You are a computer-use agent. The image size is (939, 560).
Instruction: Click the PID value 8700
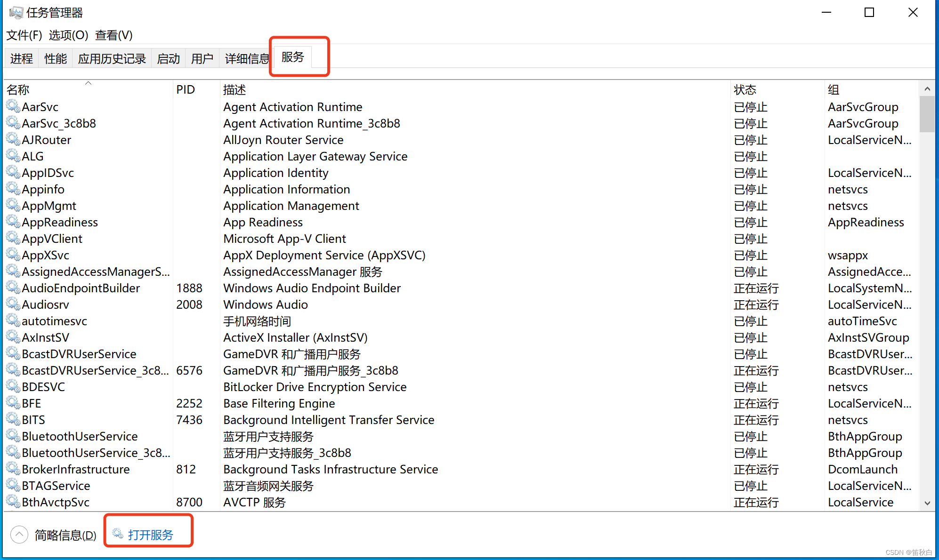tap(189, 502)
